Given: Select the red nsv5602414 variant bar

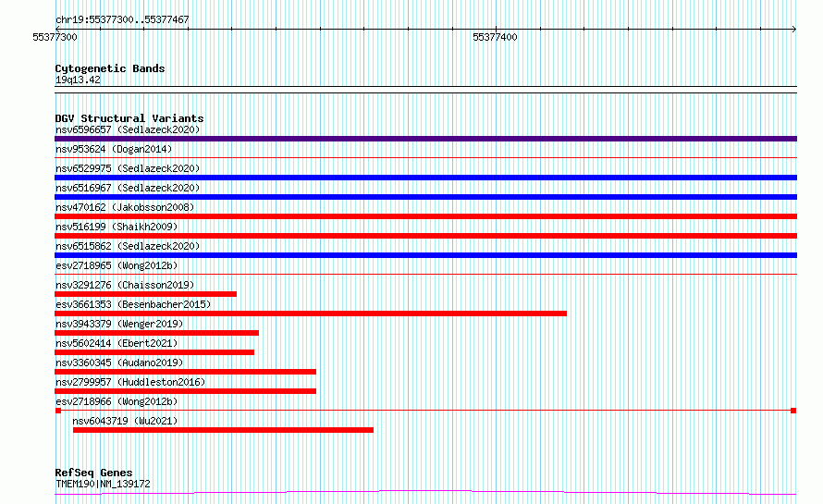Looking at the screenshot, I should [154, 352].
